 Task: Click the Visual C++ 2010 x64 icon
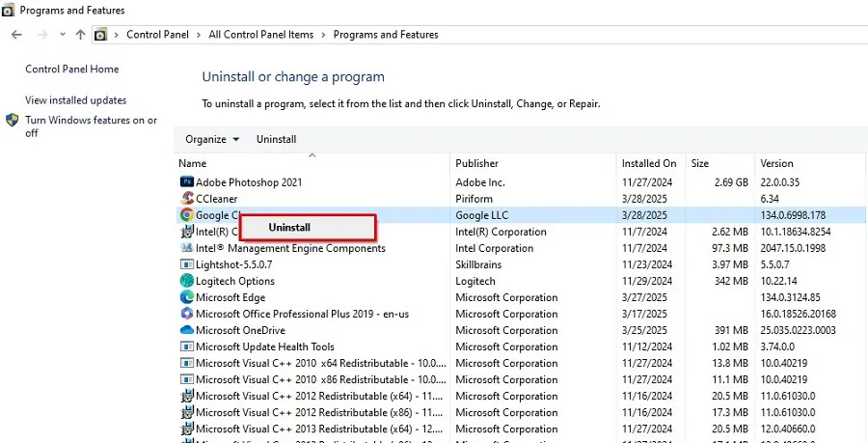(187, 363)
